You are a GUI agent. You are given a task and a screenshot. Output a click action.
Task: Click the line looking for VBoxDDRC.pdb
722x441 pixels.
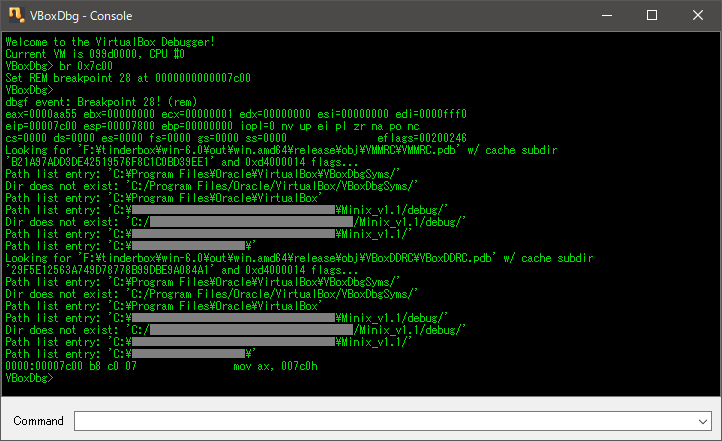(x=299, y=258)
